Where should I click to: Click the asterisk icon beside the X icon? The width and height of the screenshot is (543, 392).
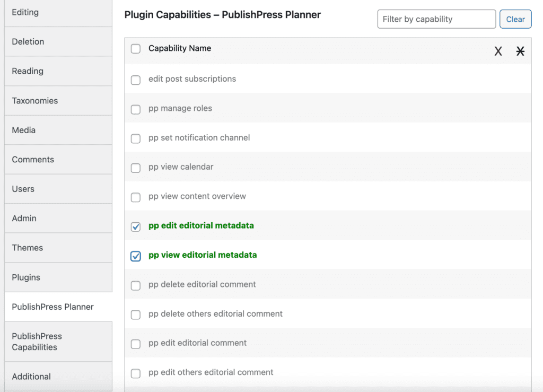[520, 51]
